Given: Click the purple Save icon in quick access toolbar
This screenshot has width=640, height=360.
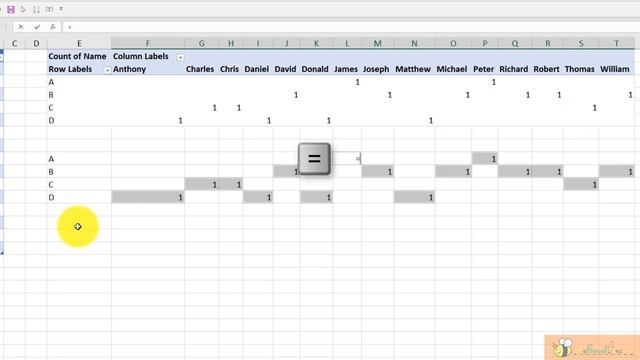Looking at the screenshot, I should pyautogui.click(x=11, y=9).
